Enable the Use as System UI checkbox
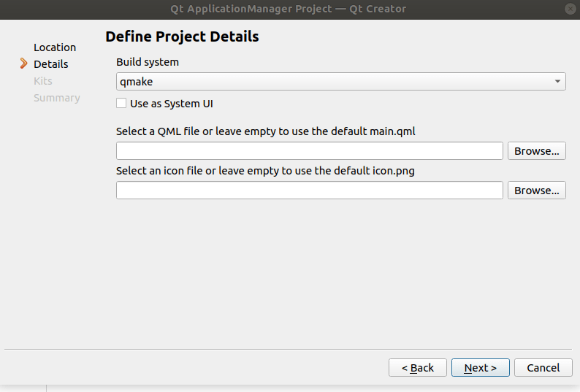580x392 pixels. (121, 104)
